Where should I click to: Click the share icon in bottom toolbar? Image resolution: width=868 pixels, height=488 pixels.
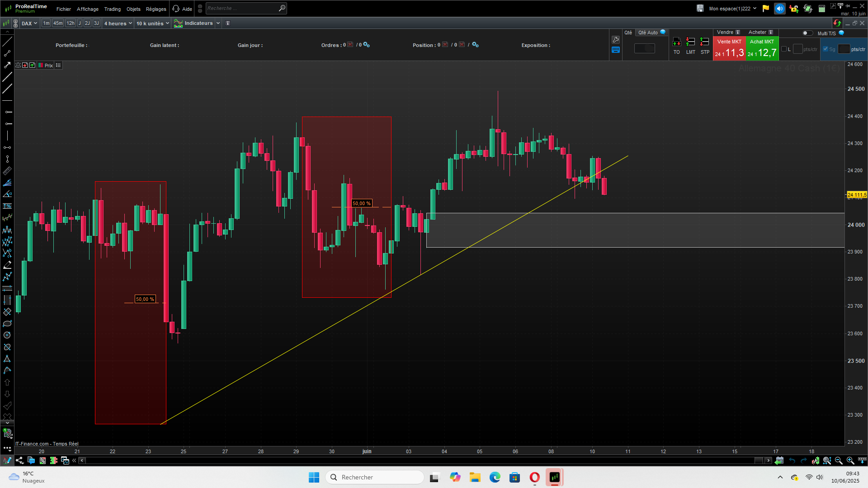tap(19, 460)
